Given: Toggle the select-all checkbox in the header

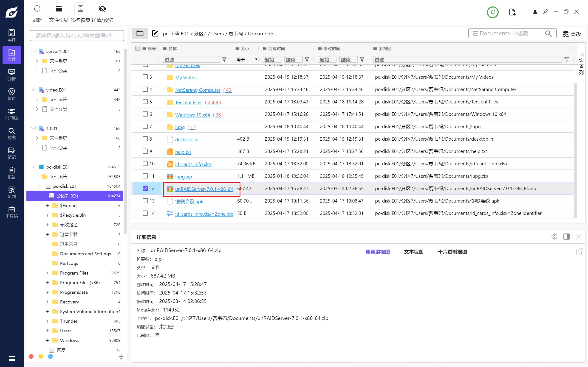Looking at the screenshot, I should [138, 48].
